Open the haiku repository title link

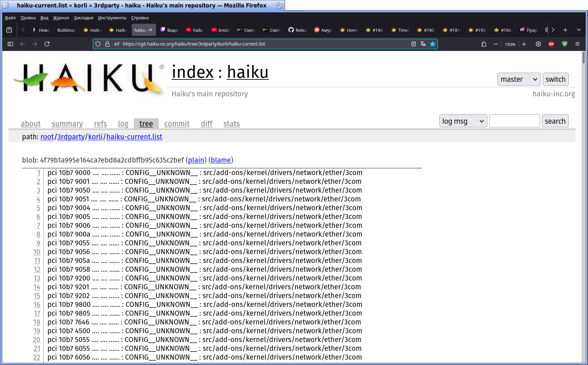pos(248,72)
